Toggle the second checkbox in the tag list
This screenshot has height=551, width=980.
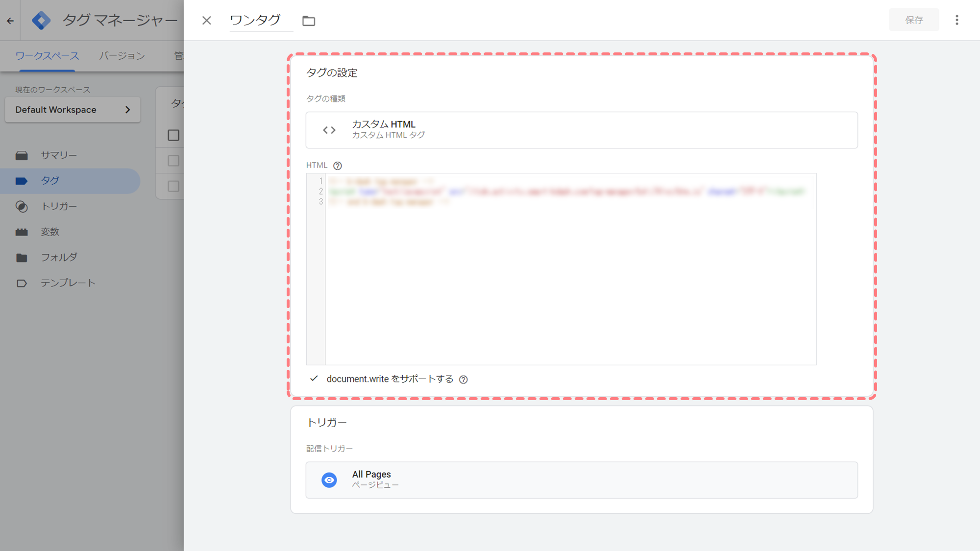point(173,161)
